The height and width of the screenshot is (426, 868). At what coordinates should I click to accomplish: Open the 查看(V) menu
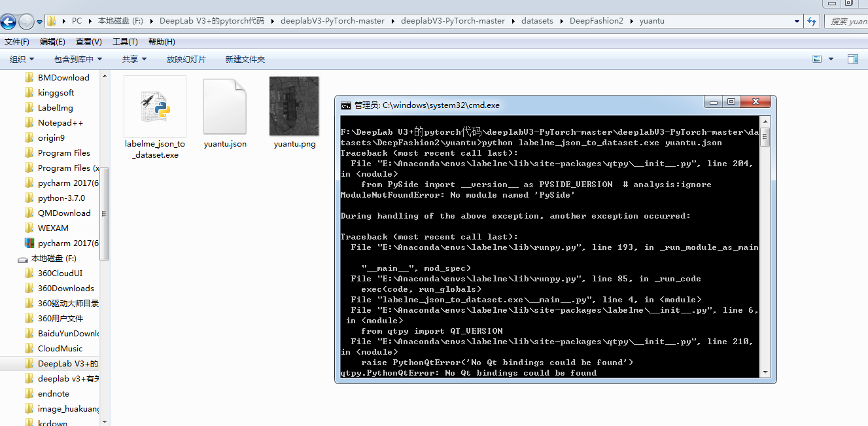tap(89, 42)
